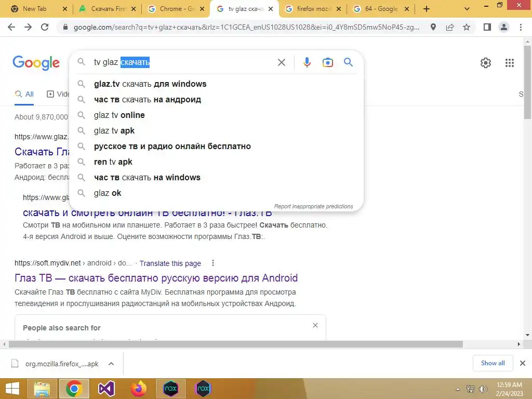Click the network icon in the system tray
The width and height of the screenshot is (532, 399).
pos(471,389)
